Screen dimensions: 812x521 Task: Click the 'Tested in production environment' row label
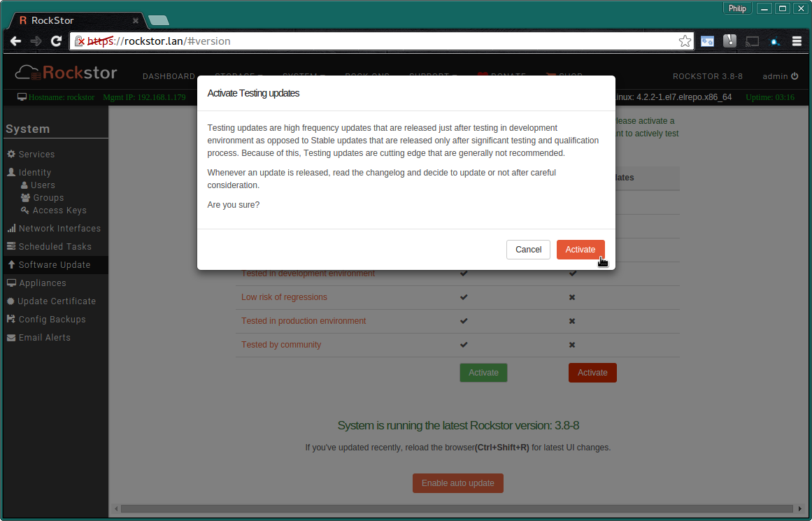tap(304, 321)
